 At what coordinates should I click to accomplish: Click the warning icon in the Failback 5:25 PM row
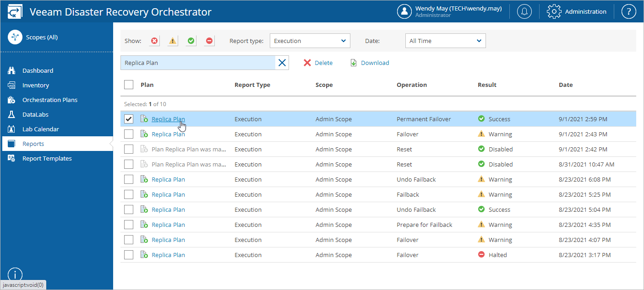[481, 194]
